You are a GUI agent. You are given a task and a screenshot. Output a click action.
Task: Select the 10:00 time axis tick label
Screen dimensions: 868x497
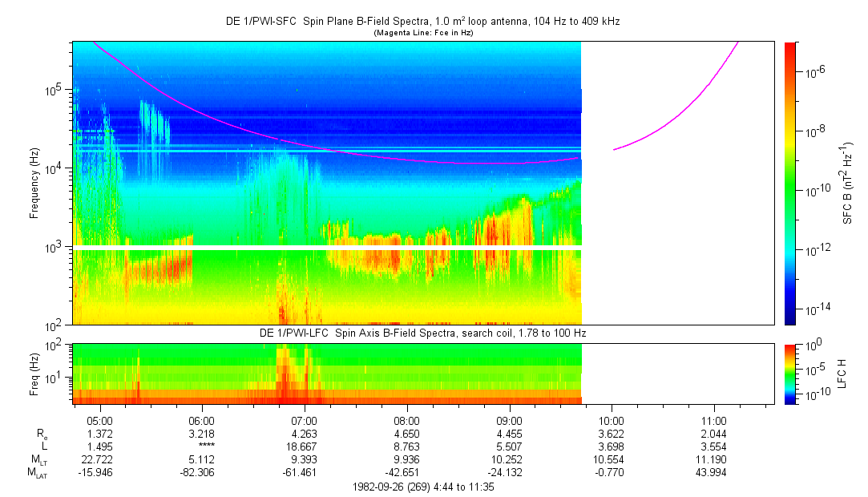click(x=612, y=420)
